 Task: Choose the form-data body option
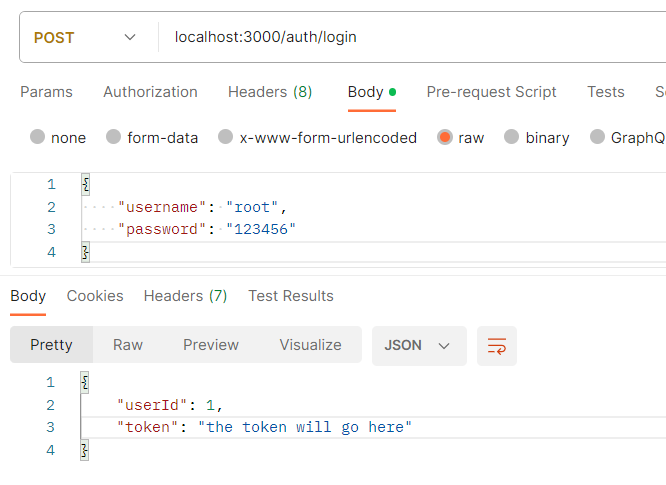click(x=114, y=138)
